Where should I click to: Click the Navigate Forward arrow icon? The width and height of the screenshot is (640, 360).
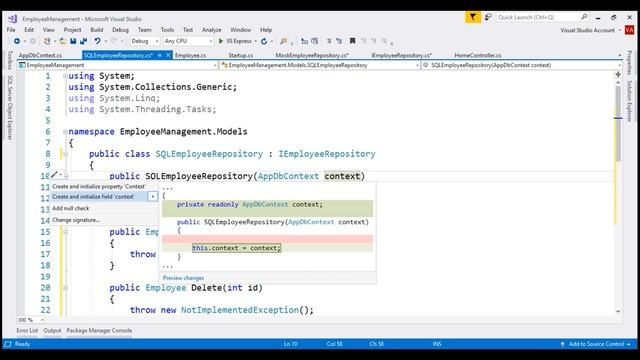[33, 41]
